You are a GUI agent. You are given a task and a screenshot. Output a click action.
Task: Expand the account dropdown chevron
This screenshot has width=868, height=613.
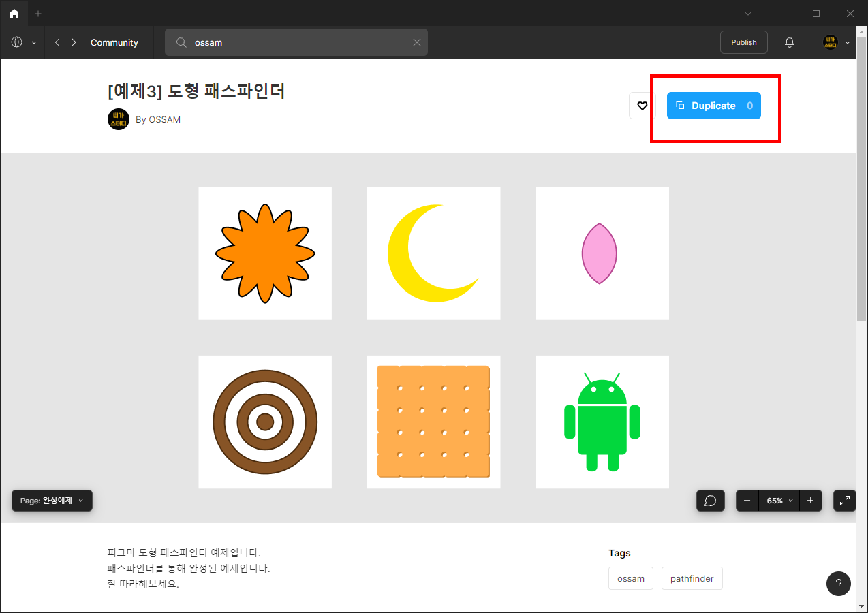point(848,42)
